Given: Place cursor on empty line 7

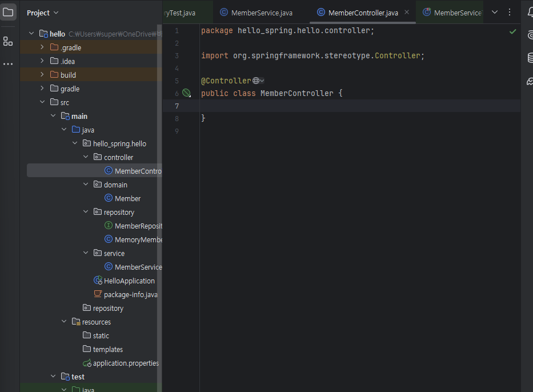Looking at the screenshot, I should [x=360, y=106].
